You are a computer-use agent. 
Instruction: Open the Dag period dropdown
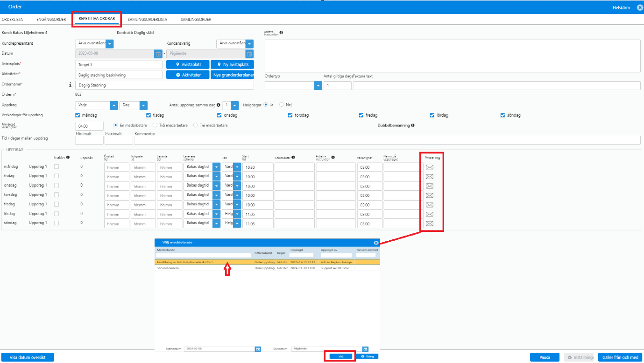click(144, 105)
